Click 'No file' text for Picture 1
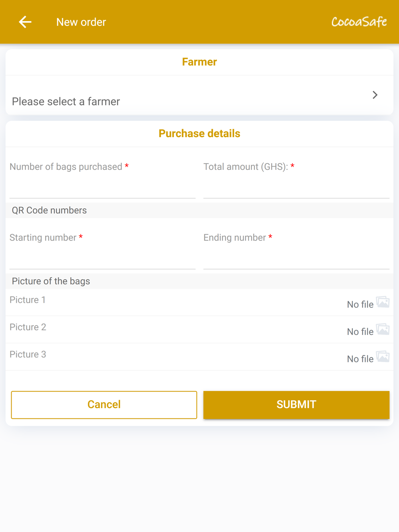Viewport: 399px width, 532px height. [x=360, y=305]
